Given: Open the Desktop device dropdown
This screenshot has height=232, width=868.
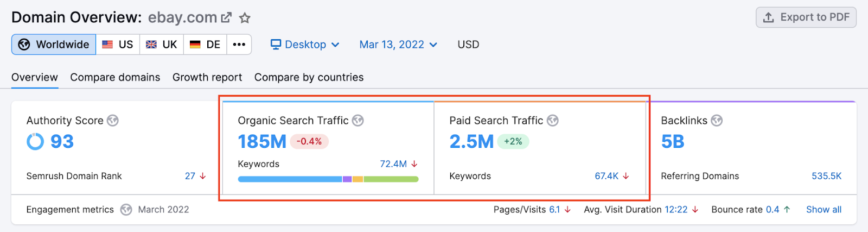Looking at the screenshot, I should coord(305,45).
